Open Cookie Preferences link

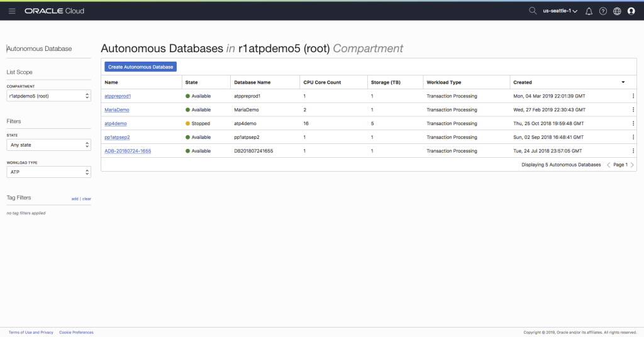[76, 333]
